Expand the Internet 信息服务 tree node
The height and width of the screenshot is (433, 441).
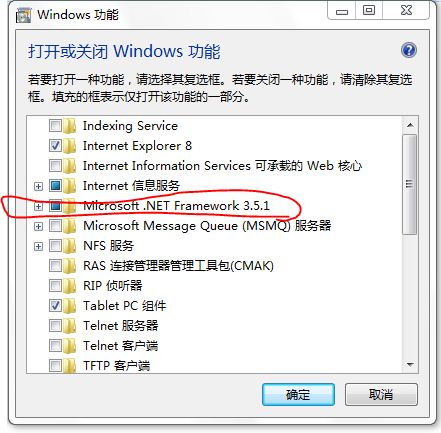pos(39,186)
